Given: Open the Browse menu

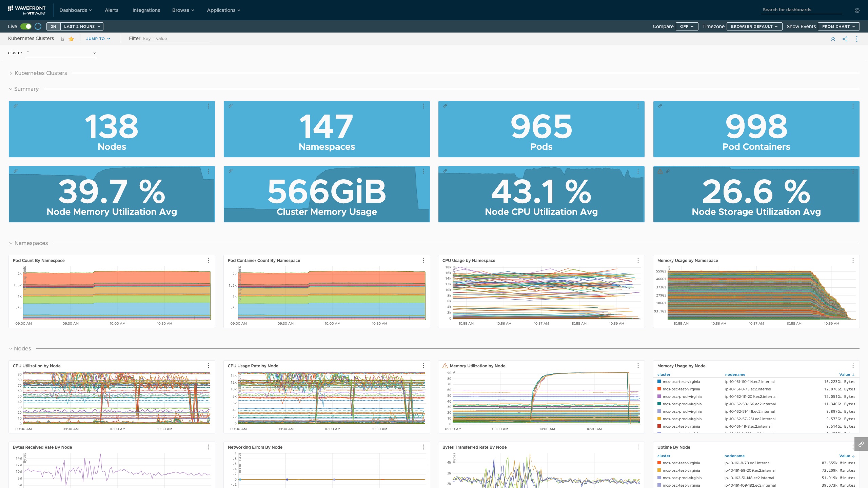Looking at the screenshot, I should click(183, 10).
